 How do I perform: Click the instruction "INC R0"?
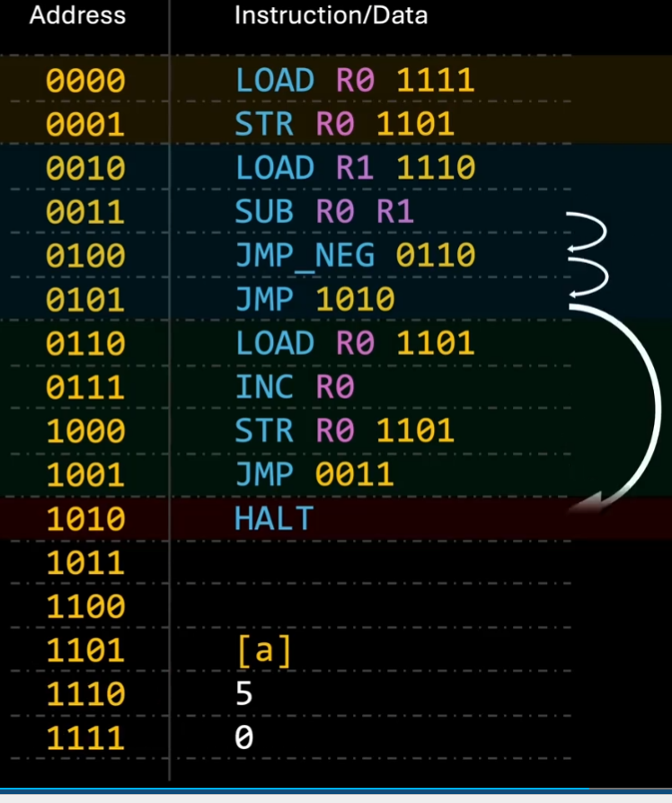pyautogui.click(x=295, y=387)
